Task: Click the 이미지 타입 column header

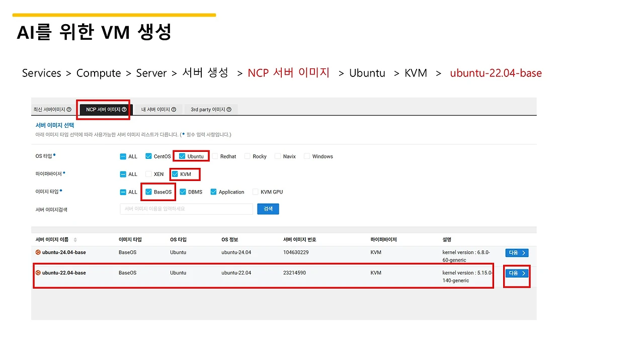Action: (130, 240)
